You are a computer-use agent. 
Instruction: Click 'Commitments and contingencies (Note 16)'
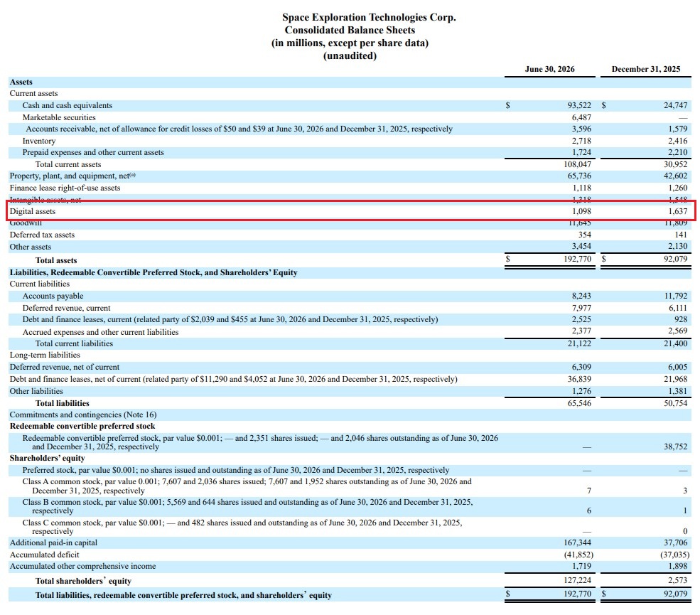[x=83, y=415]
